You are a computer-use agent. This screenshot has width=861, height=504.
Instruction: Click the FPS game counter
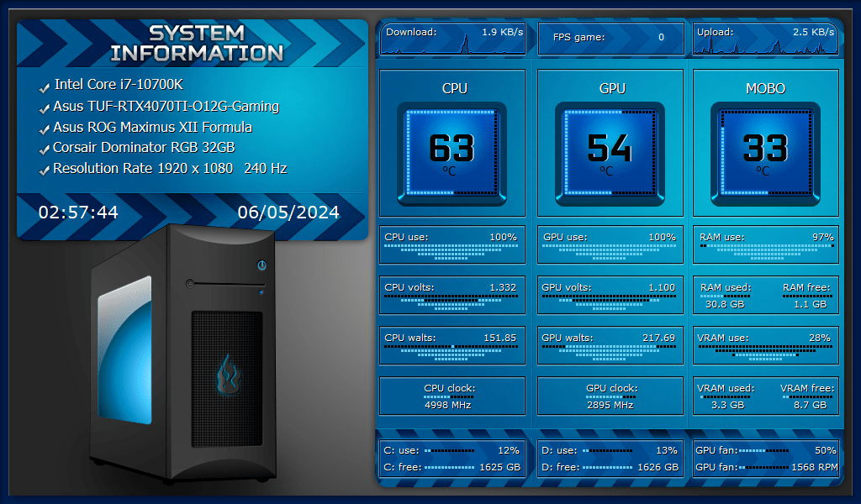point(611,37)
